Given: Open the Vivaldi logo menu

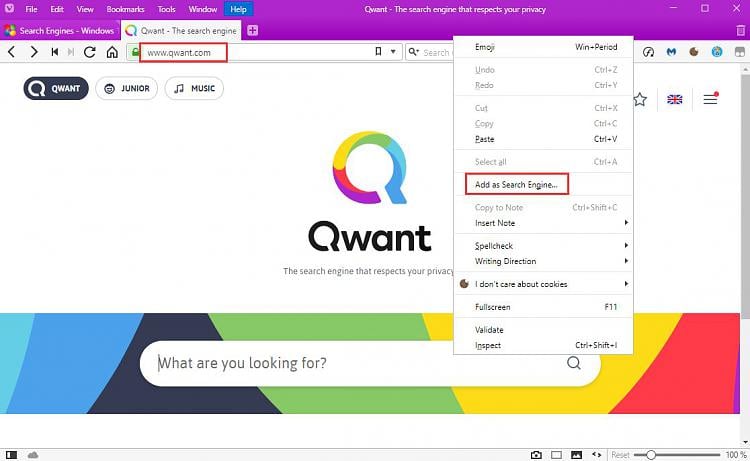Looking at the screenshot, I should [x=9, y=8].
